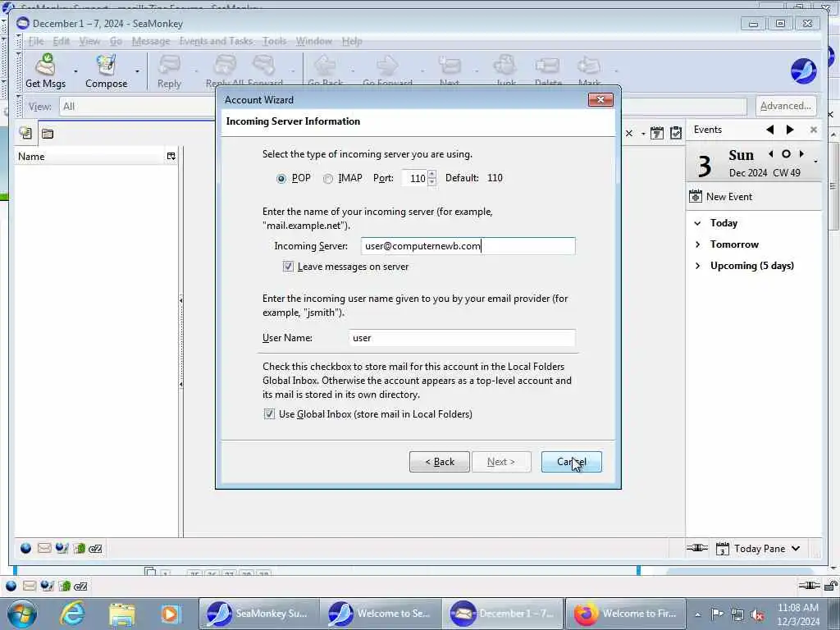The width and height of the screenshot is (840, 630).
Task: Click the Mark toolbar icon
Action: [x=589, y=66]
